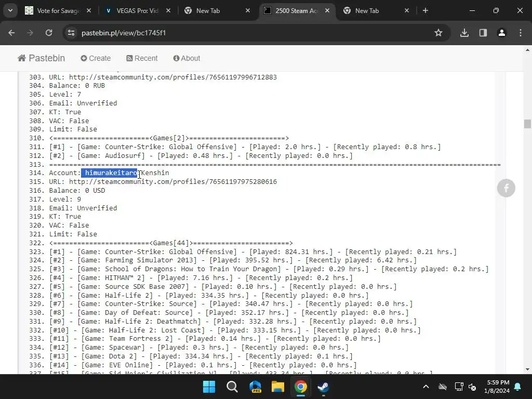Open a new browser tab with plus

pyautogui.click(x=425, y=10)
